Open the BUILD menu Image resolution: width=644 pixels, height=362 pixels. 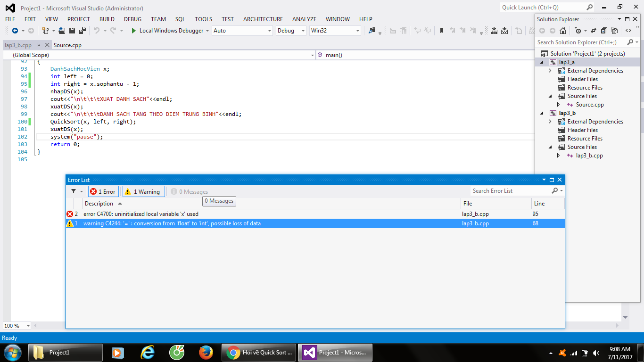107,19
